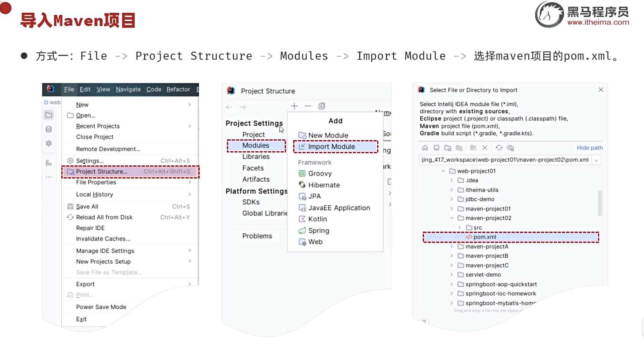Expand the src folder node
644x347 pixels.
point(460,228)
